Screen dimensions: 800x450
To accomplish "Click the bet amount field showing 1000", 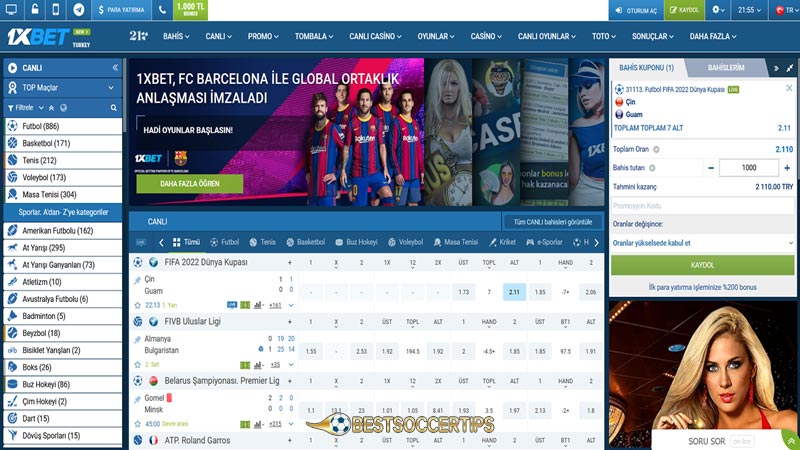I will (x=749, y=167).
